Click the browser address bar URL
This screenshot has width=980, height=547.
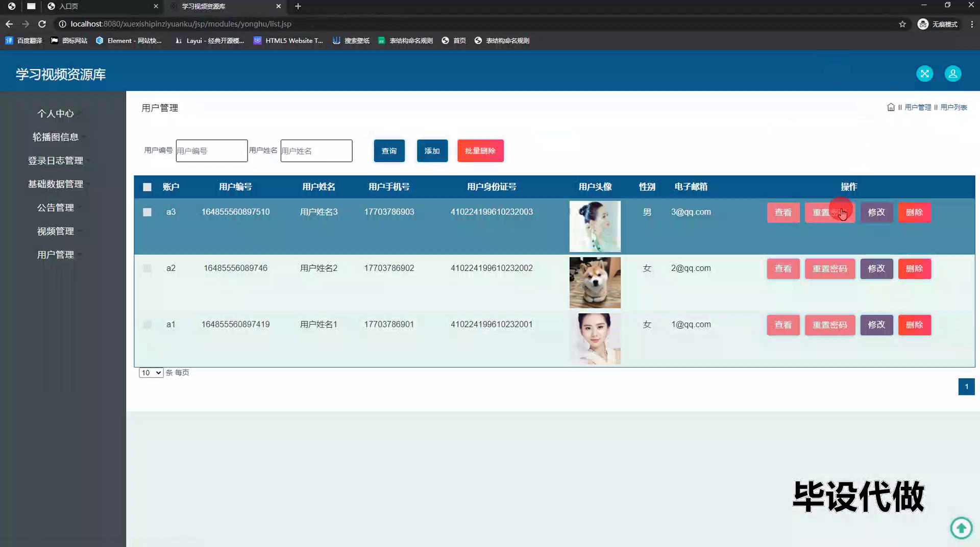point(181,24)
